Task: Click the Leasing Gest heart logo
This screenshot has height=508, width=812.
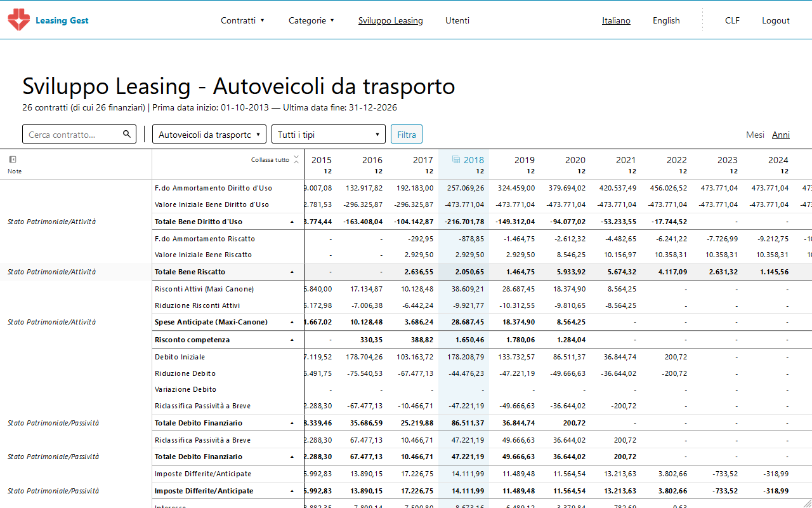Action: (18, 20)
